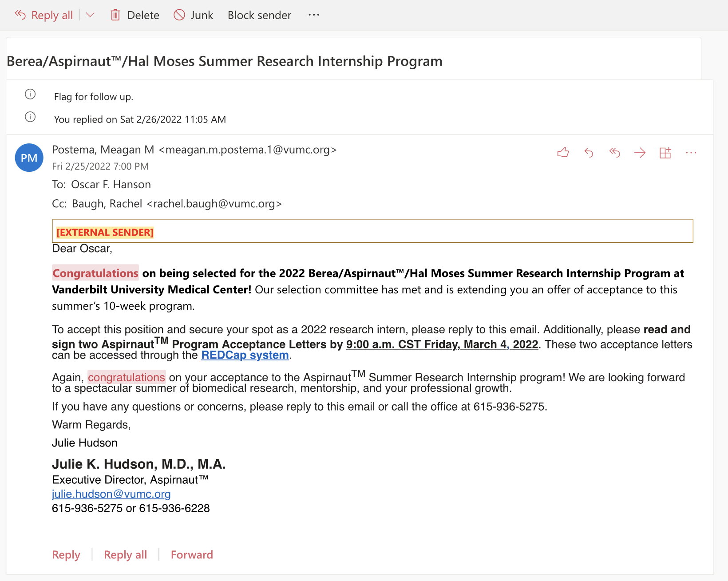Click the thumbs-up Like icon
Viewport: 728px width, 581px height.
563,153
